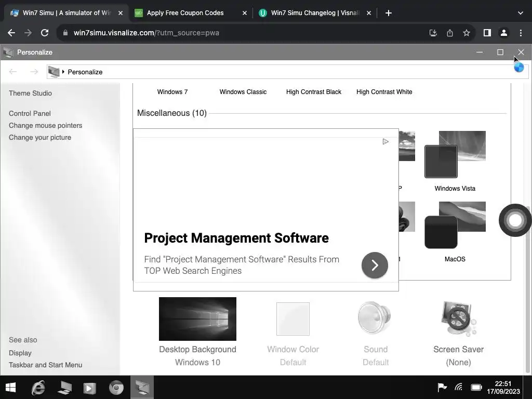Click the ad's round arrow button
This screenshot has width=532, height=399.
click(375, 265)
